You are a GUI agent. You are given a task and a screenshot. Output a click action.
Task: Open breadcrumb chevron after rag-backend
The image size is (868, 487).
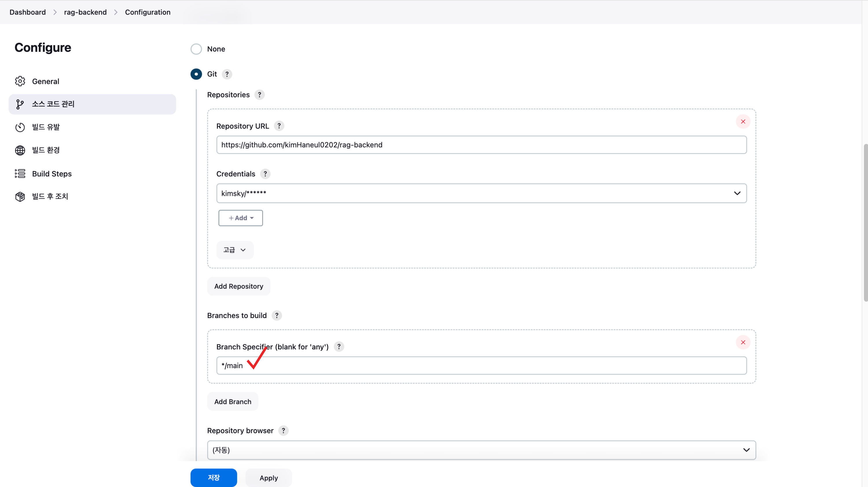116,12
